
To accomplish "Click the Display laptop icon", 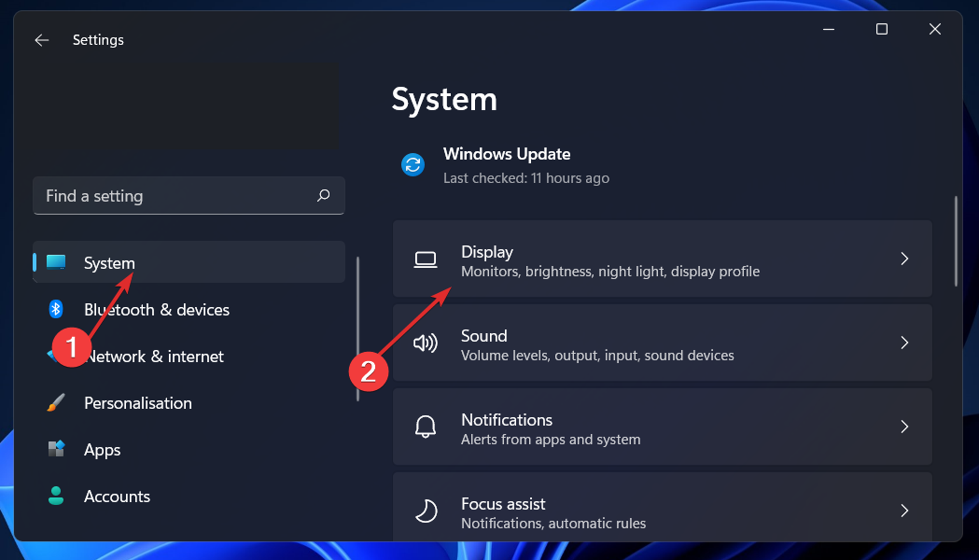I will 426,259.
